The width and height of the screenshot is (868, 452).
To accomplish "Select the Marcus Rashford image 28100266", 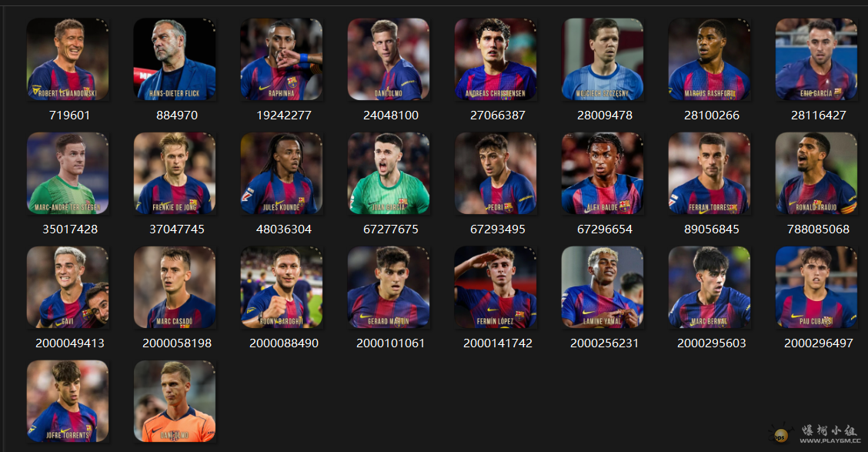I will pos(709,59).
